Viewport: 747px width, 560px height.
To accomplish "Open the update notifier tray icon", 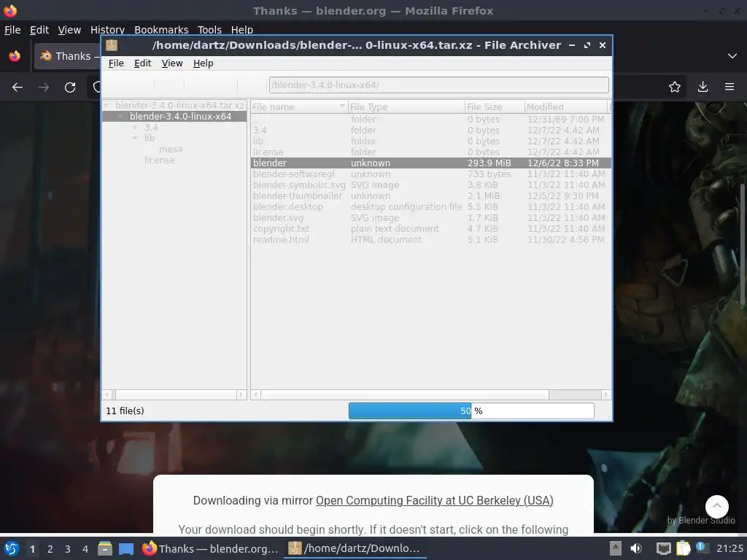I will pos(703,548).
